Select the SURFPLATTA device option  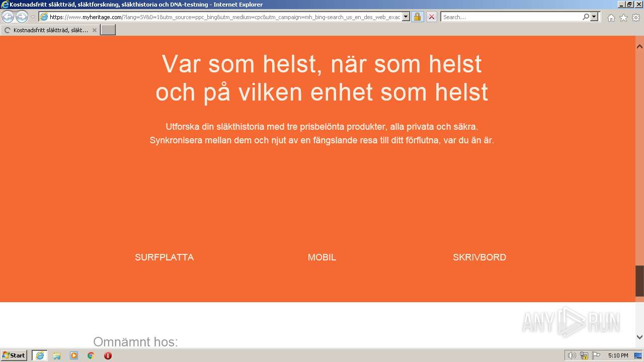164,257
